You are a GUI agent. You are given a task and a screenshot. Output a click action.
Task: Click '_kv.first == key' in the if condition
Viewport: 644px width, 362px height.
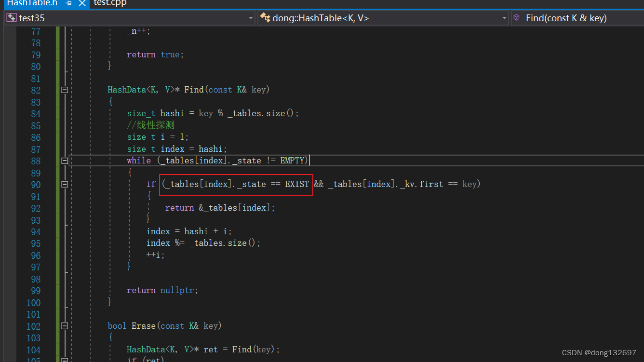(x=439, y=184)
